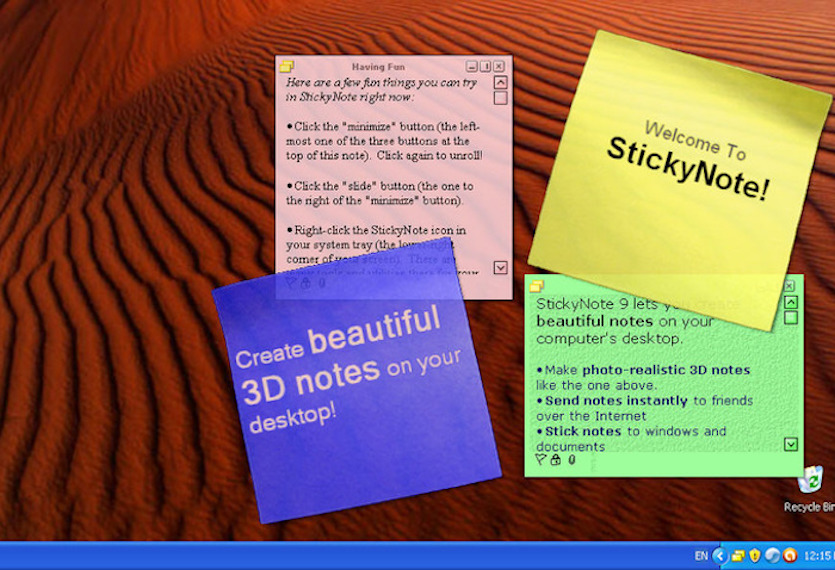835x570 pixels.
Task: Click the pin icon at green note's bottom
Action: (541, 460)
